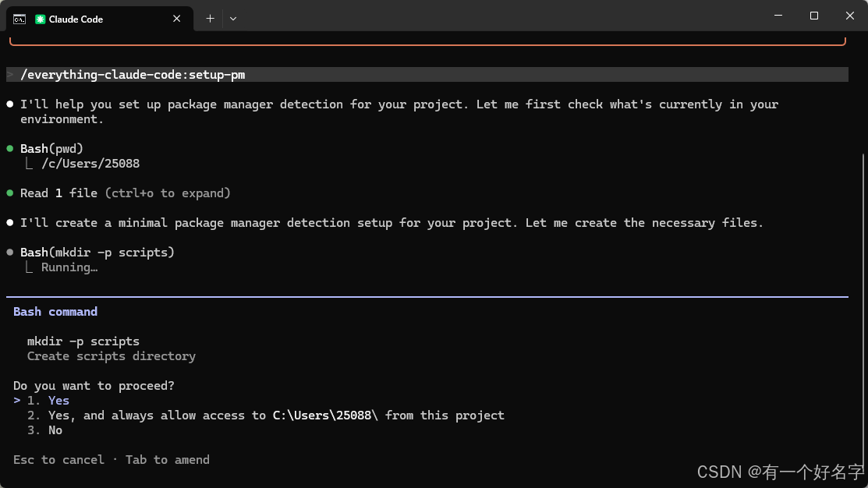This screenshot has height=488, width=868.
Task: Click the green status dot beside Bash(pwd)
Action: (10, 148)
